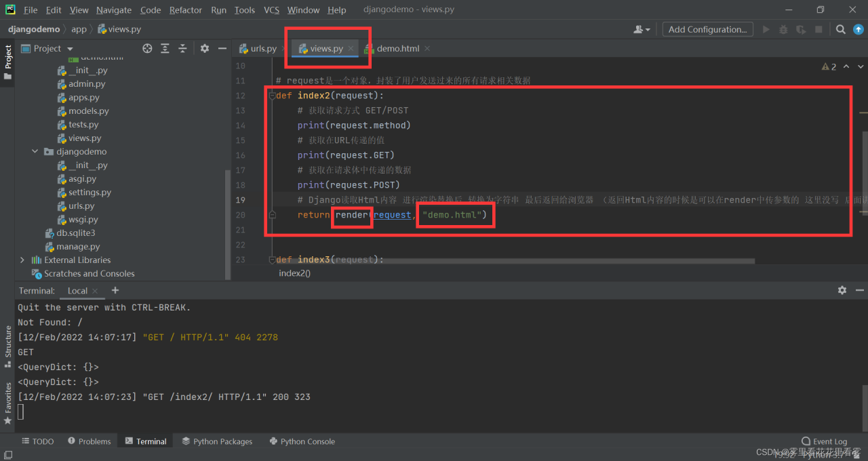The image size is (868, 461).
Task: Click the Debug bug icon
Action: tap(783, 29)
